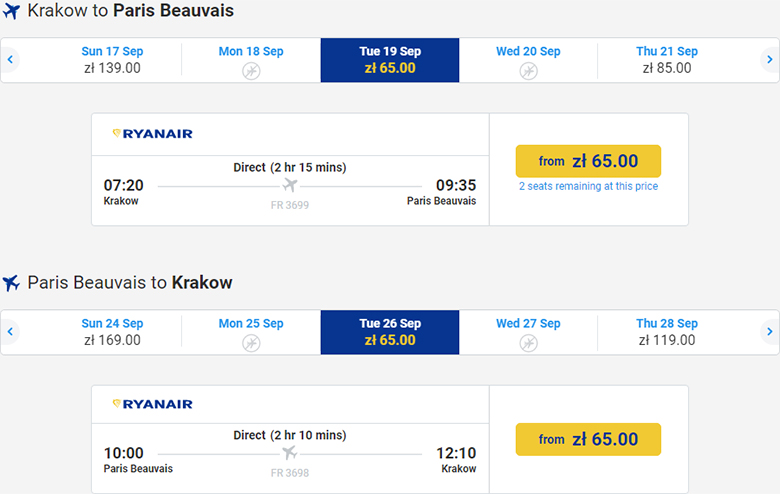This screenshot has height=494, width=780.
Task: Click the airplane icon beside Krakow to Paris Beauvais
Action: tap(12, 11)
